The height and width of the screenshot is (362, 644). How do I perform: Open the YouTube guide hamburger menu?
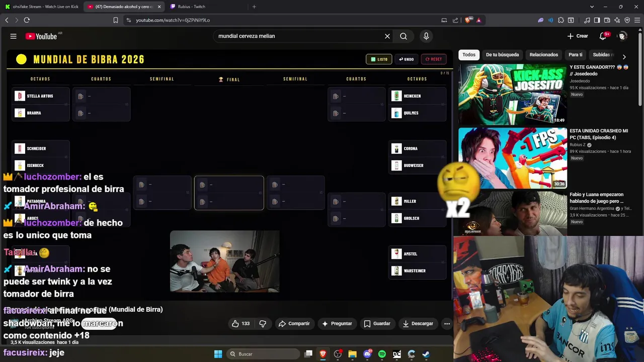pyautogui.click(x=14, y=36)
